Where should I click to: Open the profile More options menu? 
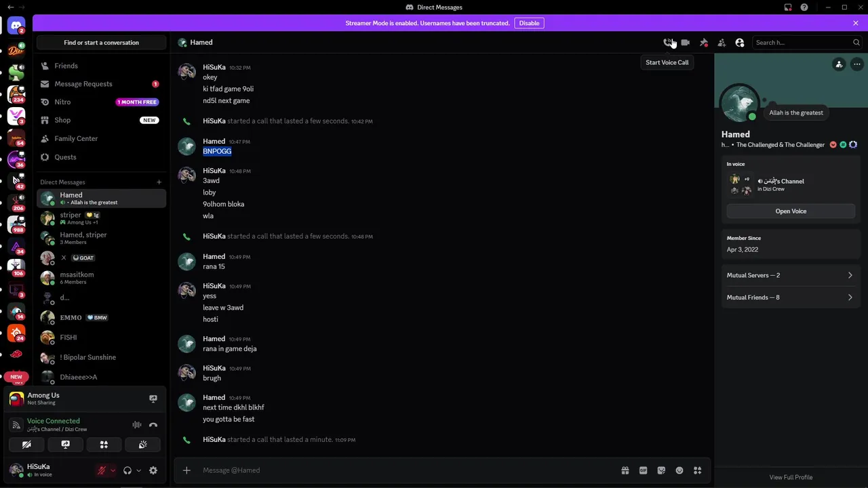point(857,64)
